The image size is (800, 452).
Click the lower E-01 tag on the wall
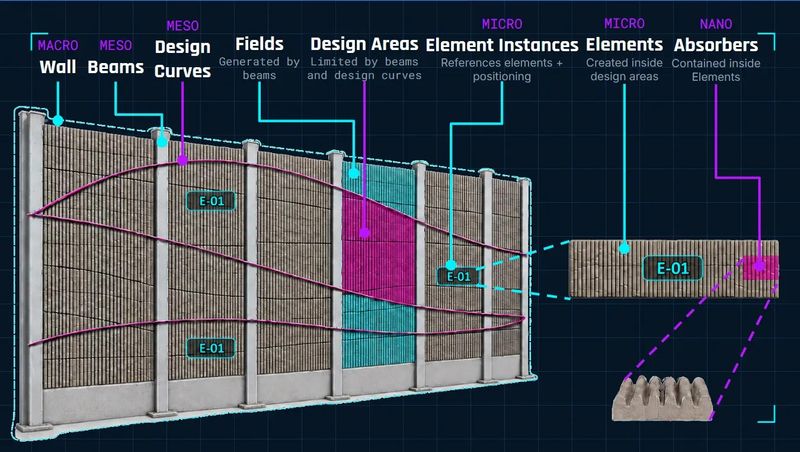[211, 348]
